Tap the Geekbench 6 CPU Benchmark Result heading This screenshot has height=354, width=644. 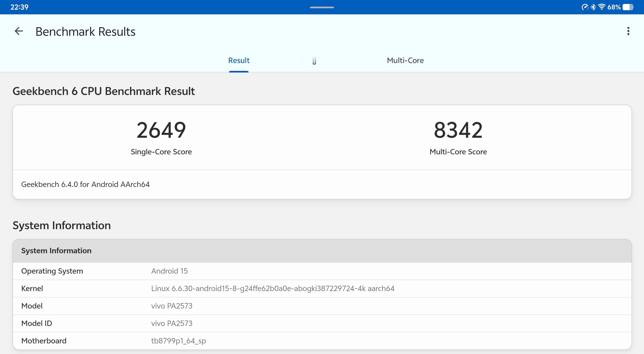104,91
